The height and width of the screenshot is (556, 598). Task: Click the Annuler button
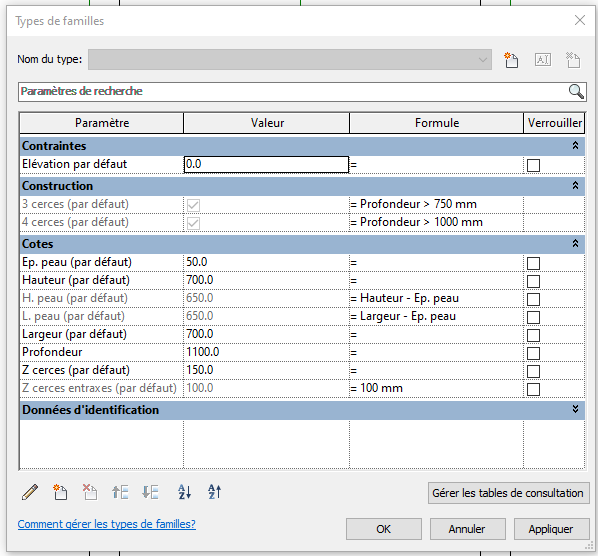[468, 529]
